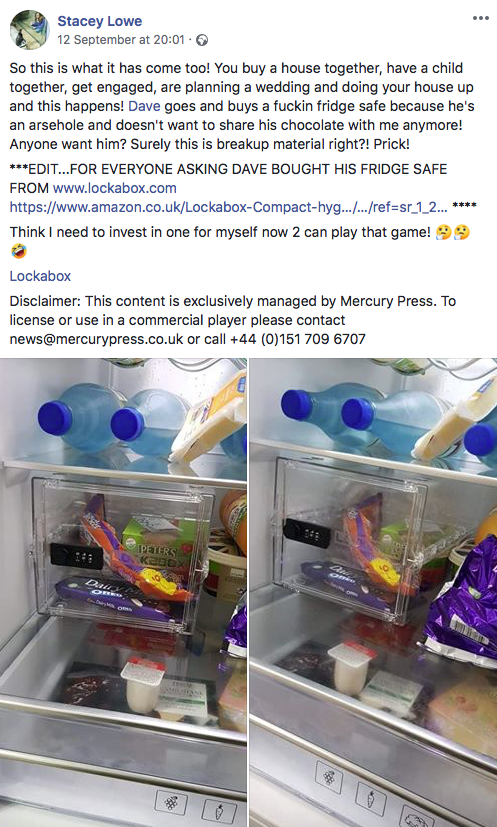
Task: Click the laughing emoji below the text
Action: point(18,251)
